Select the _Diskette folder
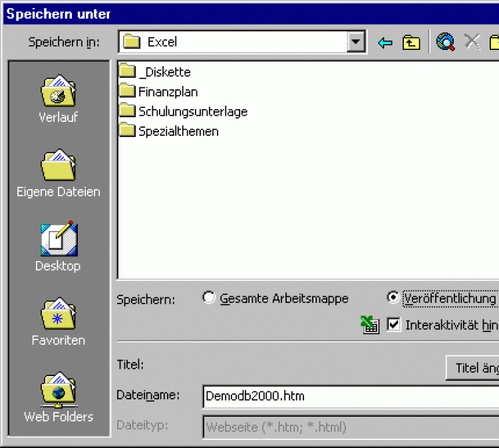This screenshot has width=499, height=448. tap(164, 72)
